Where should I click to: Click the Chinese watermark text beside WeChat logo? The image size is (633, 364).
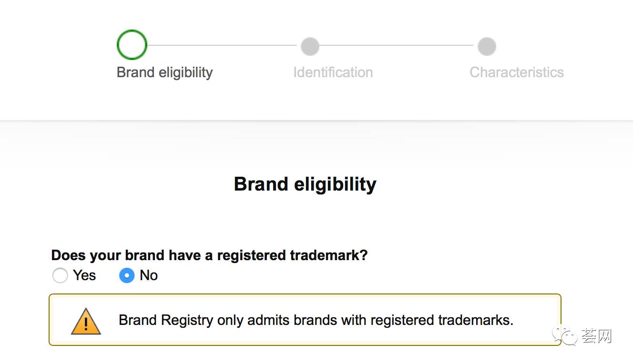(596, 336)
